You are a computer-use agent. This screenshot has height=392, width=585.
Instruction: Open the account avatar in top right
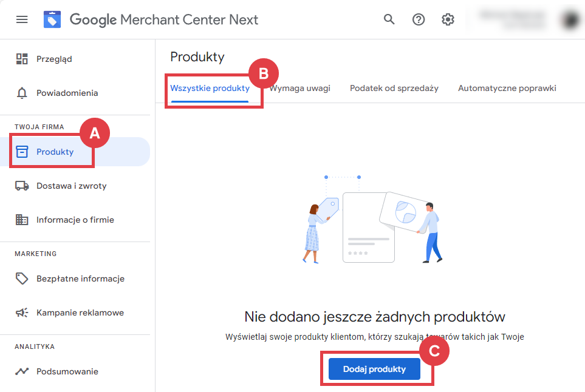(570, 19)
